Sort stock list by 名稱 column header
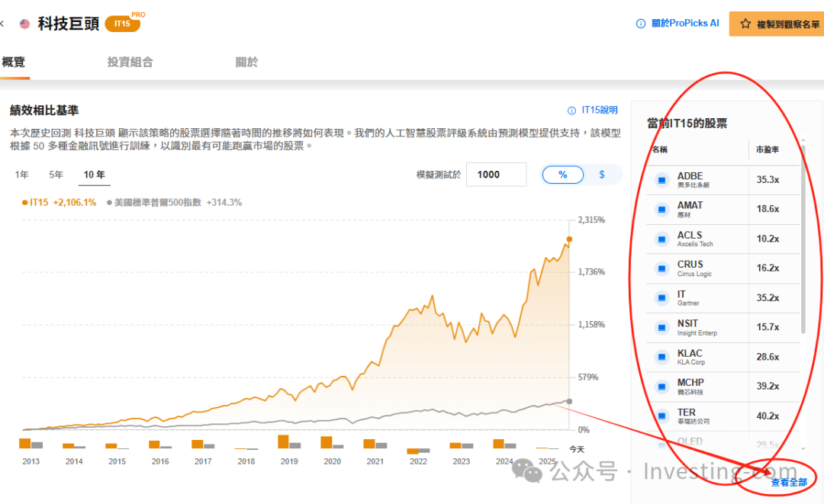This screenshot has width=824, height=504. click(x=660, y=149)
